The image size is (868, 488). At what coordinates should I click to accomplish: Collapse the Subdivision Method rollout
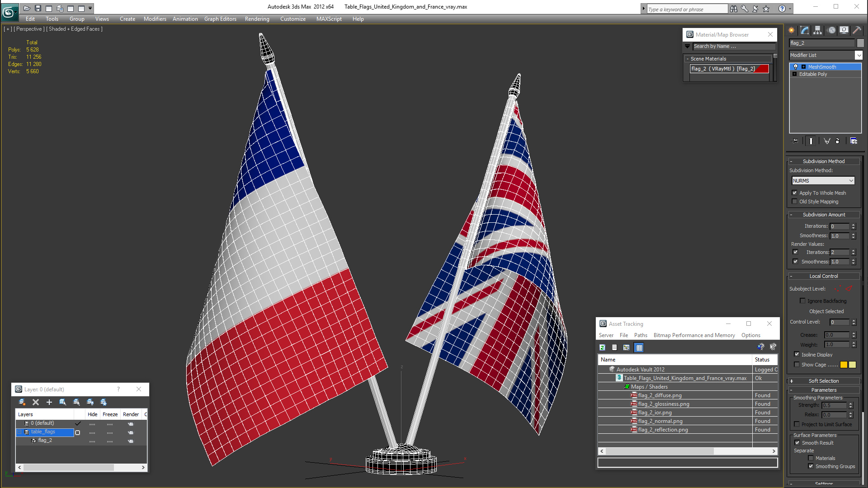tap(824, 161)
